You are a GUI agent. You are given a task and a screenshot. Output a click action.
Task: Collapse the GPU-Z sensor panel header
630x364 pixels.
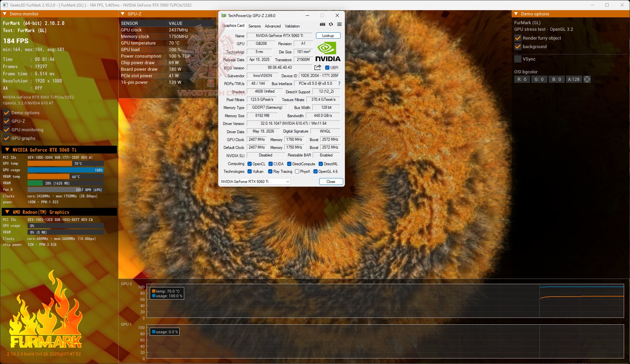point(123,14)
